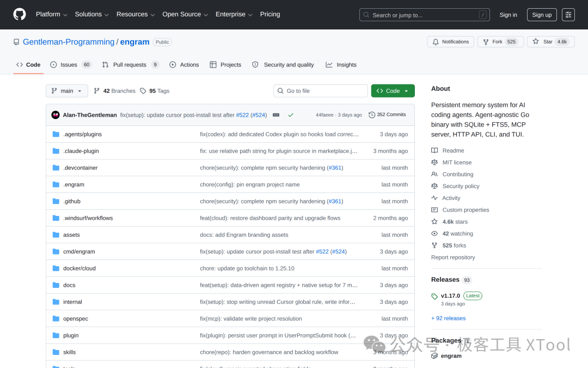The width and height of the screenshot is (588, 368).
Task: Open the .agents/plugins folder
Action: point(83,134)
